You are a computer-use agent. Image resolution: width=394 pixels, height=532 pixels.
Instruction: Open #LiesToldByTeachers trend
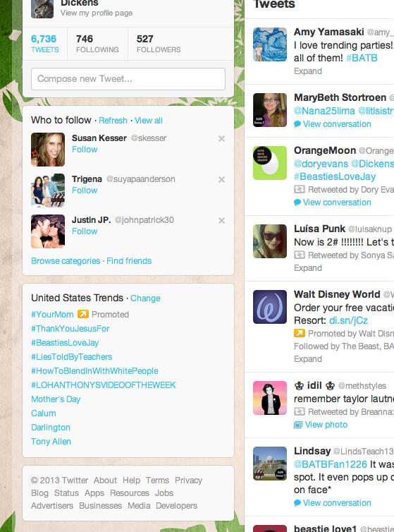72,357
